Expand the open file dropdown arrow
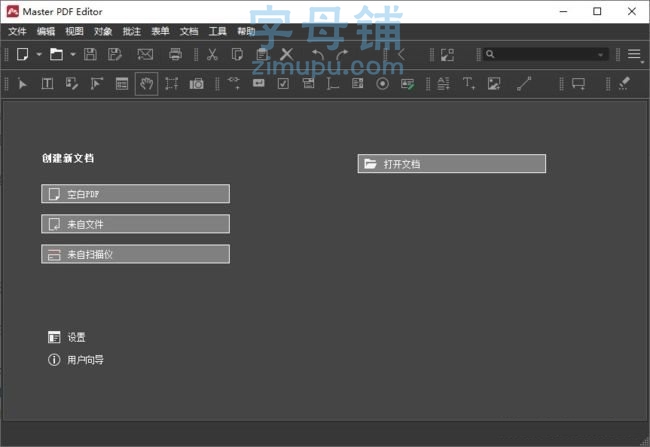This screenshot has width=650, height=447. point(73,54)
